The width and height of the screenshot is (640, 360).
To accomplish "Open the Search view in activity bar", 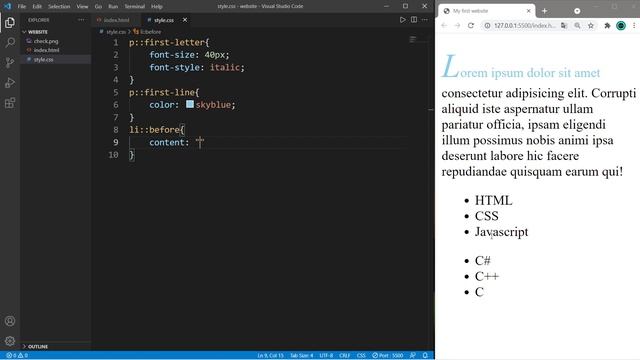I will (10, 42).
